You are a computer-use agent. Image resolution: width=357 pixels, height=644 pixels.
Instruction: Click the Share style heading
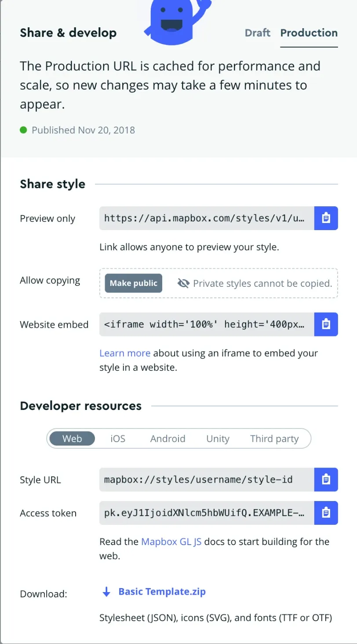point(53,184)
